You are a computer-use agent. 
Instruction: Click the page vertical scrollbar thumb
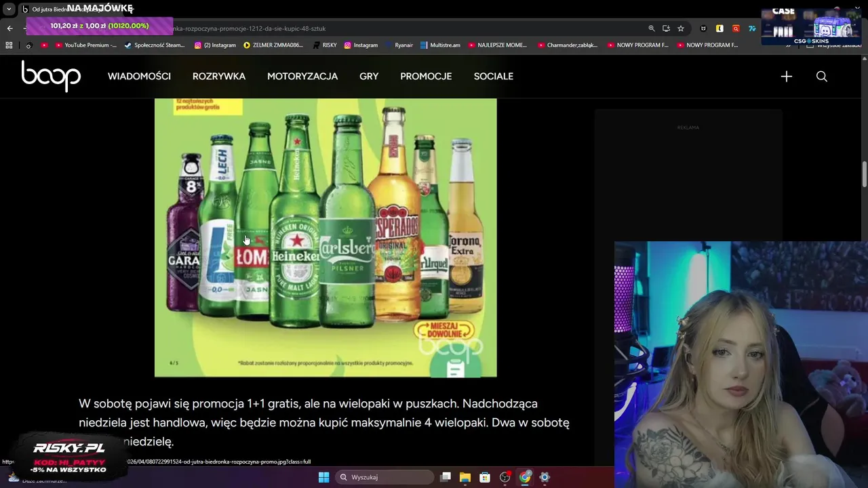tap(865, 174)
